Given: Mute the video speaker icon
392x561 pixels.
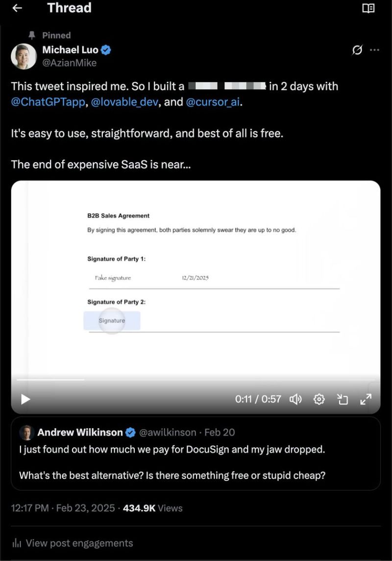Looking at the screenshot, I should [x=295, y=399].
